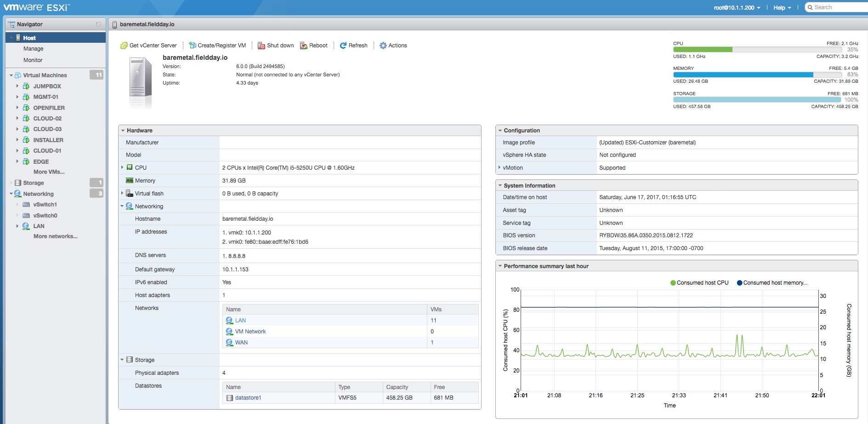Click the MGMT-01 VM icon
Viewport: 868px width, 424px height.
26,97
